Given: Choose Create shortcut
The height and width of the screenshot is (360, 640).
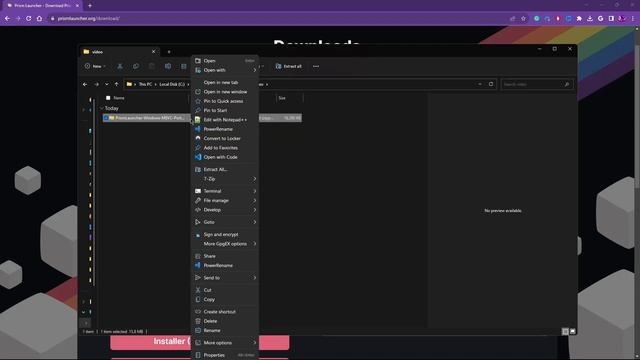Looking at the screenshot, I should [x=225, y=312].
